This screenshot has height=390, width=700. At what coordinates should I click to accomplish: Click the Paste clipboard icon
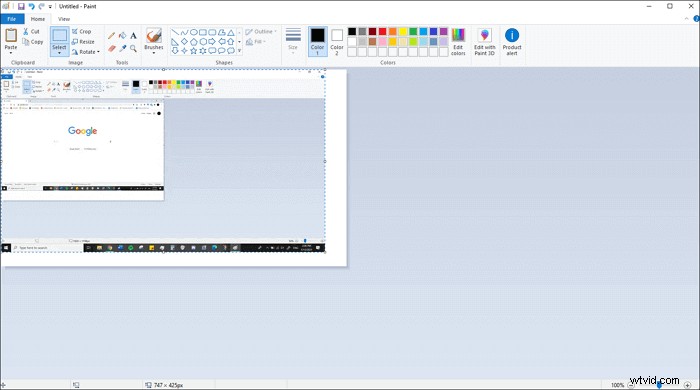pyautogui.click(x=11, y=35)
